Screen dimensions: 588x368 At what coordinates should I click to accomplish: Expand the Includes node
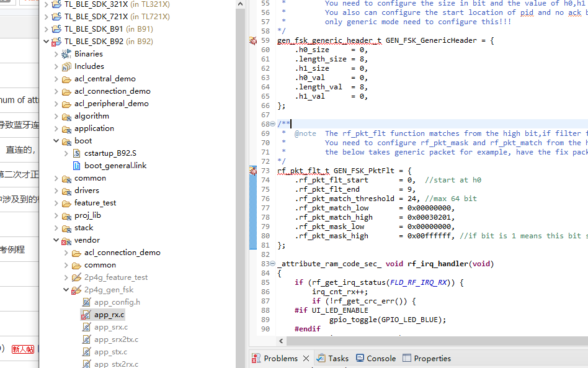pos(56,66)
